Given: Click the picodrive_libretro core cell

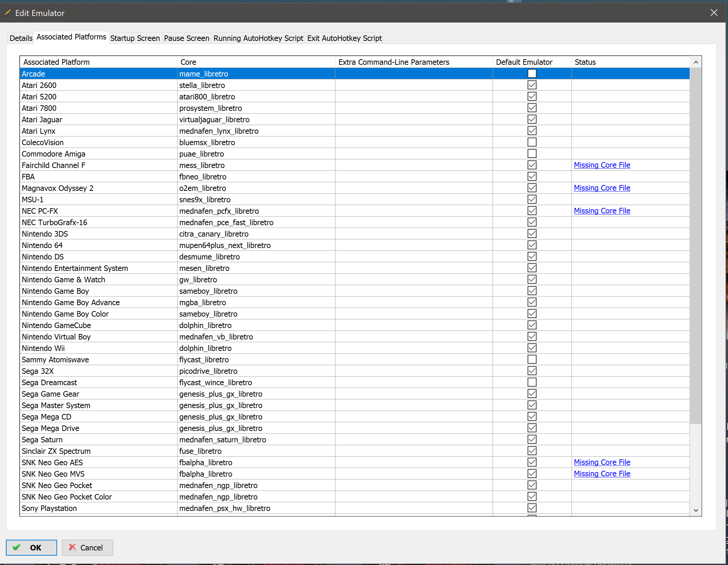Looking at the screenshot, I should pos(256,371).
